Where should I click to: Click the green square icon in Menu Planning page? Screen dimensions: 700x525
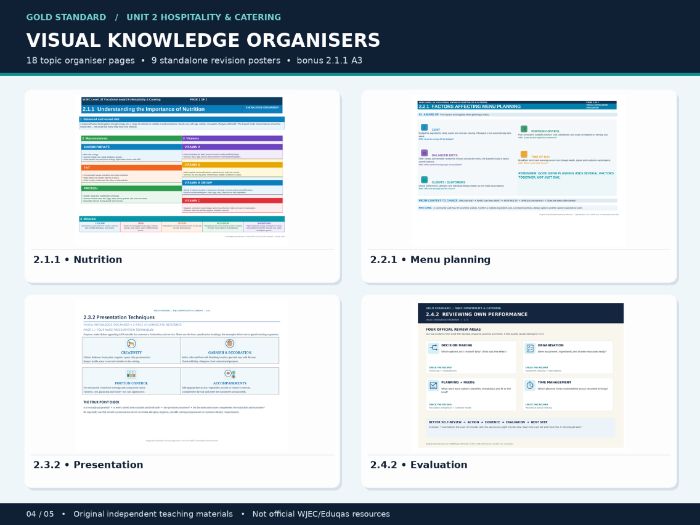524,129
